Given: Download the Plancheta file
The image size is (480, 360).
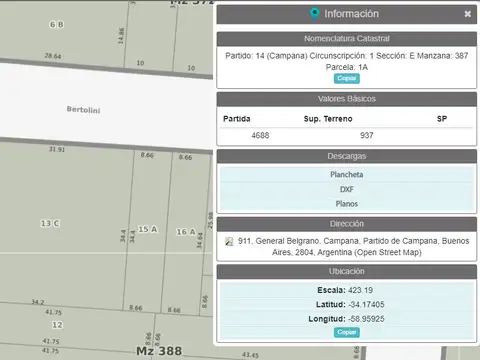Looking at the screenshot, I should pyautogui.click(x=347, y=174).
